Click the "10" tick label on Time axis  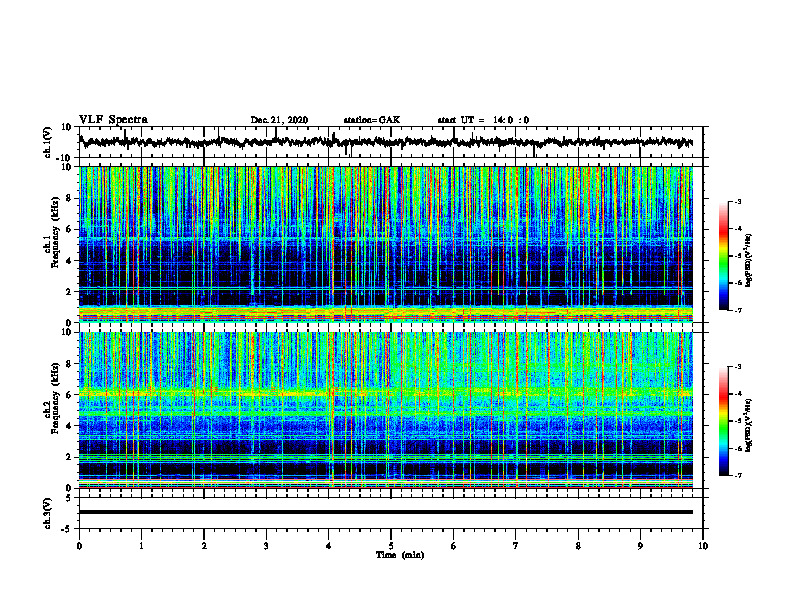703,546
